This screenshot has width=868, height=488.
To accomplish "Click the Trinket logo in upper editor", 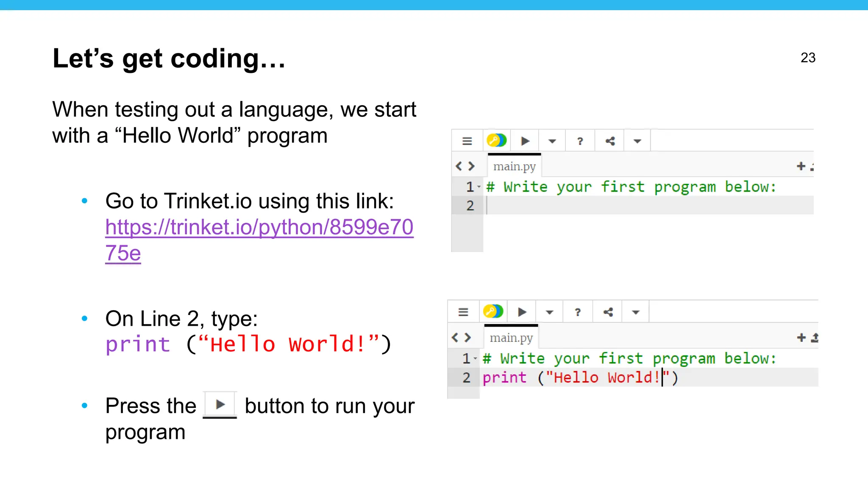I will click(496, 140).
